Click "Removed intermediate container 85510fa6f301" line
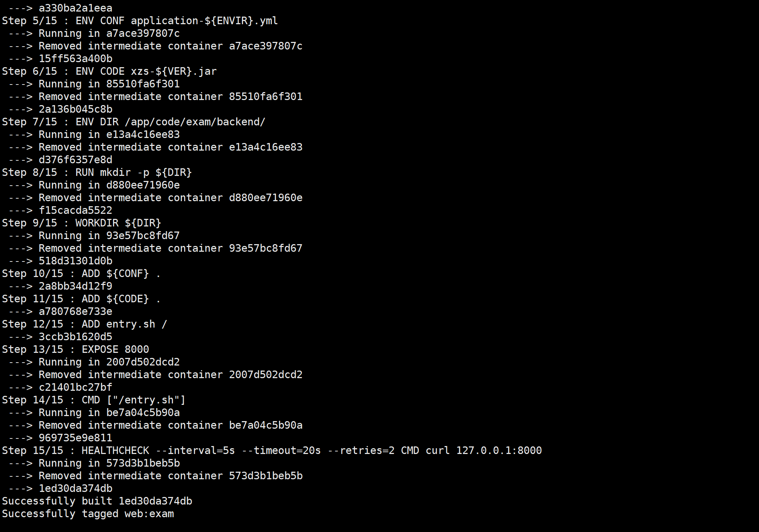The width and height of the screenshot is (759, 532). coord(170,96)
